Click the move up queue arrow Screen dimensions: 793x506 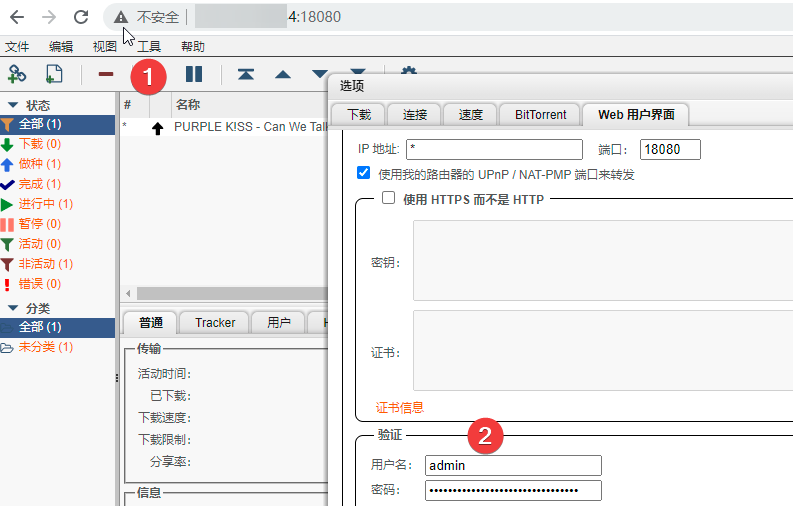[283, 74]
